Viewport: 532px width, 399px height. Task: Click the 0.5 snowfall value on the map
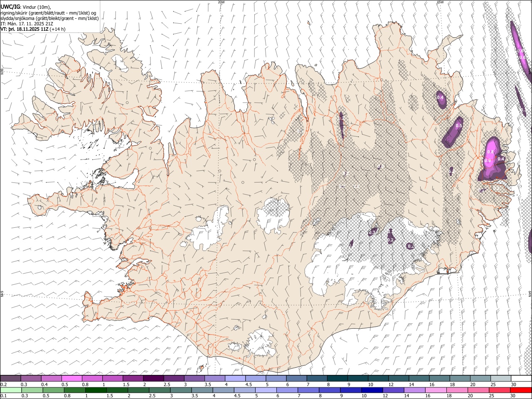[459, 126]
